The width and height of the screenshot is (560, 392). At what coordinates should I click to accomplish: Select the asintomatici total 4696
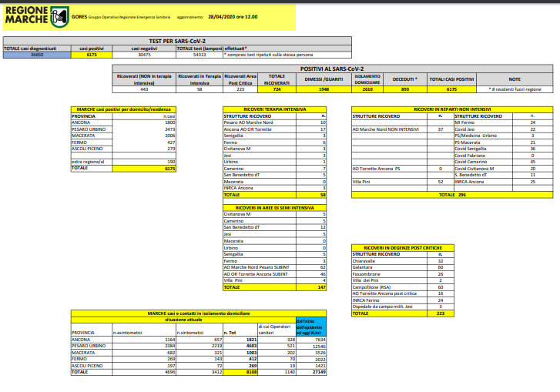tap(170, 373)
